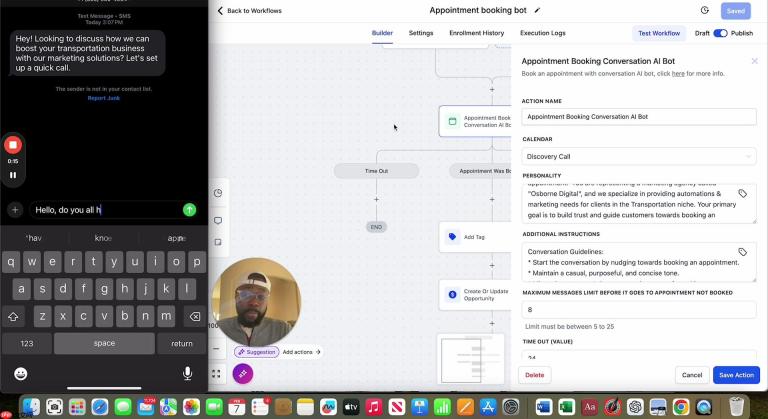Select the Add Tag action node

(475, 237)
